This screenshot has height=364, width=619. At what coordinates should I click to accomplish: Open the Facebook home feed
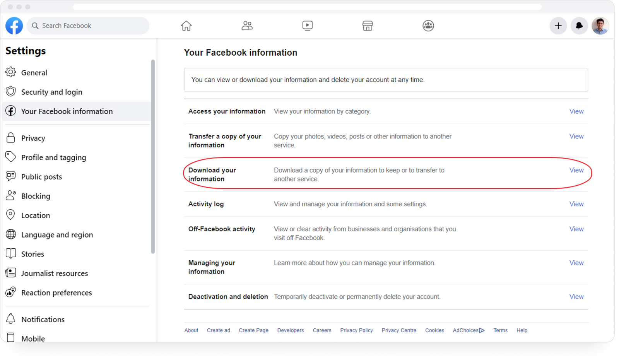pyautogui.click(x=186, y=26)
